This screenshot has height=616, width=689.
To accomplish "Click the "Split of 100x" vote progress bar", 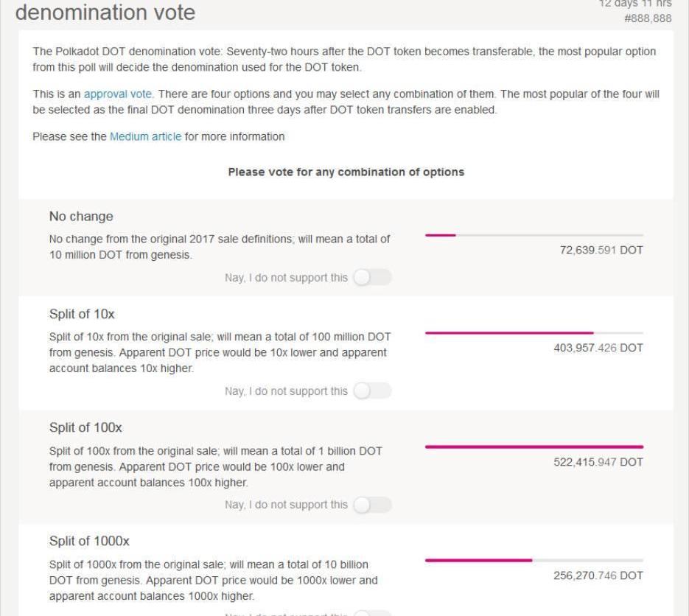I will [534, 447].
